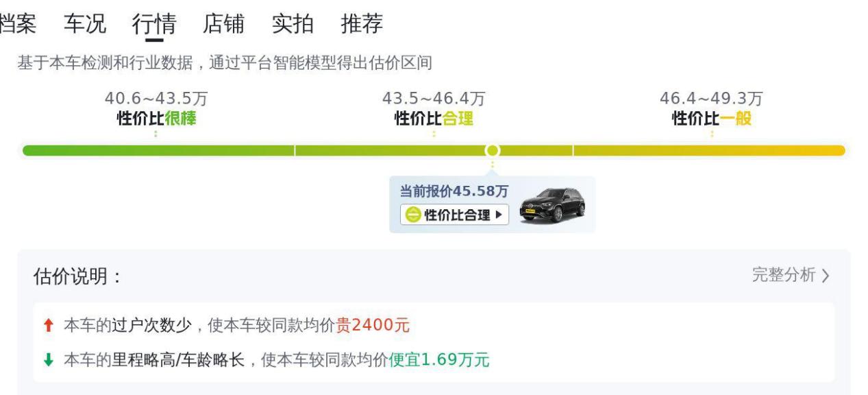Select the 40.6~43.5万 price range label
868x395 pixels.
(156, 99)
